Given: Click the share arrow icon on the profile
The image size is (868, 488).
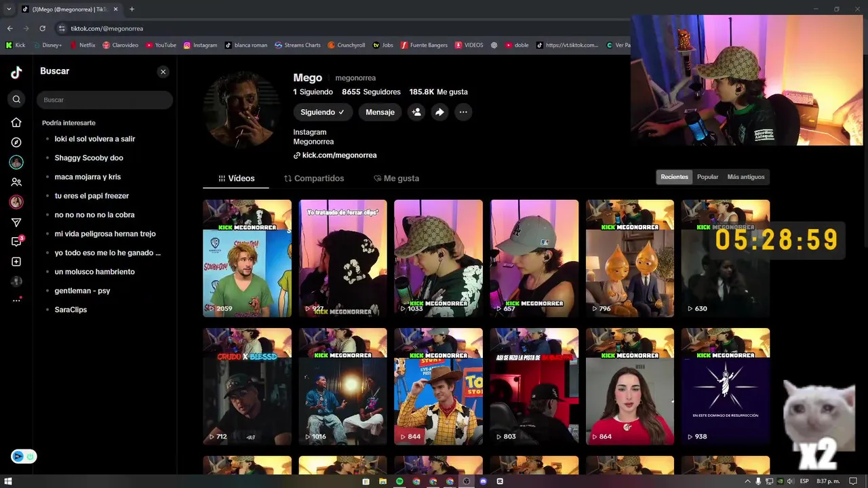Looking at the screenshot, I should (x=439, y=113).
